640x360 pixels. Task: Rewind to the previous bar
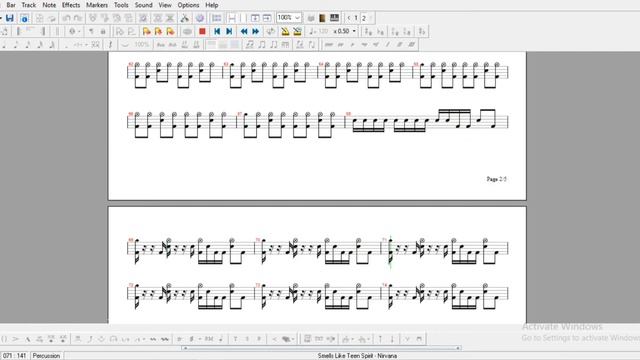(x=244, y=31)
